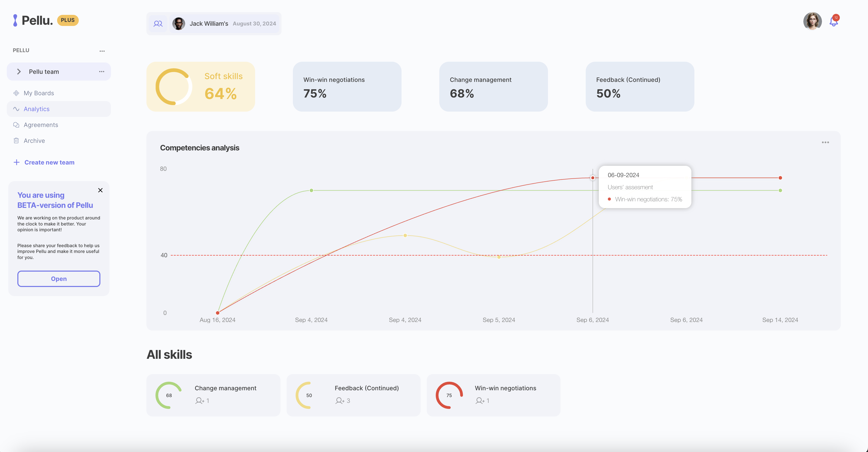Open the Pellu team row options menu

click(101, 72)
